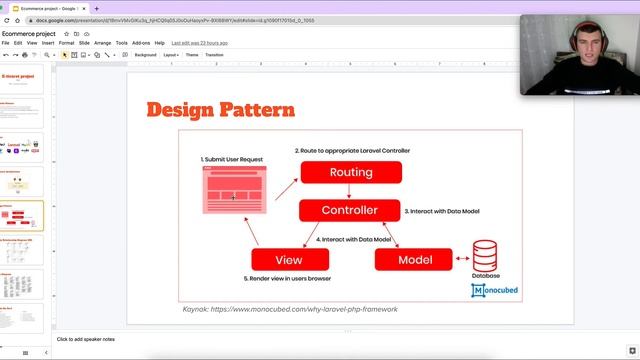Open the Tools menu
640x360 pixels.
tap(122, 43)
